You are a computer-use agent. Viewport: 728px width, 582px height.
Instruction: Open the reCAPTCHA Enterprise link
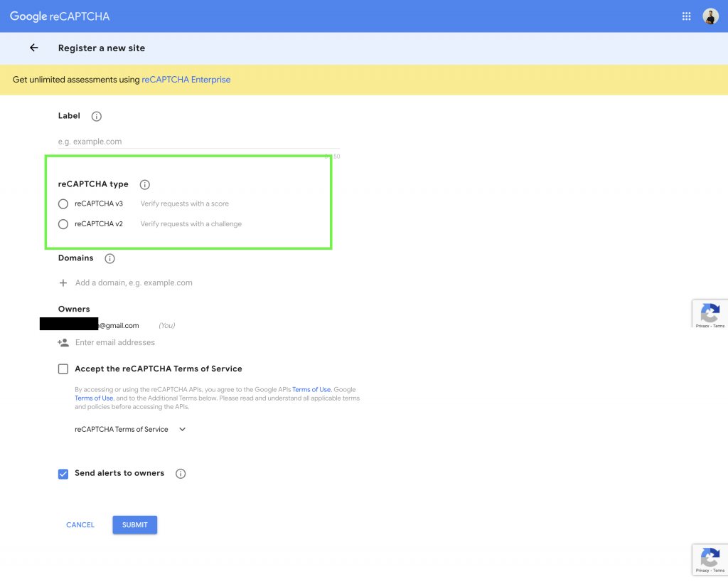click(186, 80)
